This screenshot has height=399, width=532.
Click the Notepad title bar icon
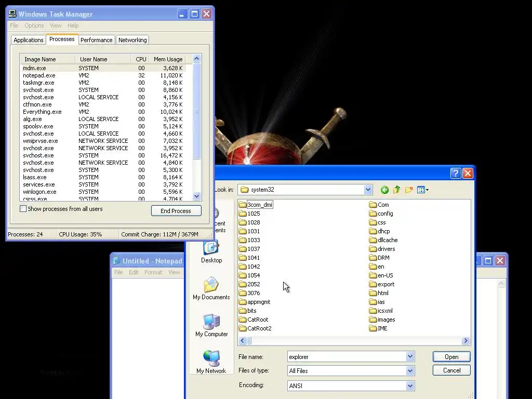tap(116, 261)
